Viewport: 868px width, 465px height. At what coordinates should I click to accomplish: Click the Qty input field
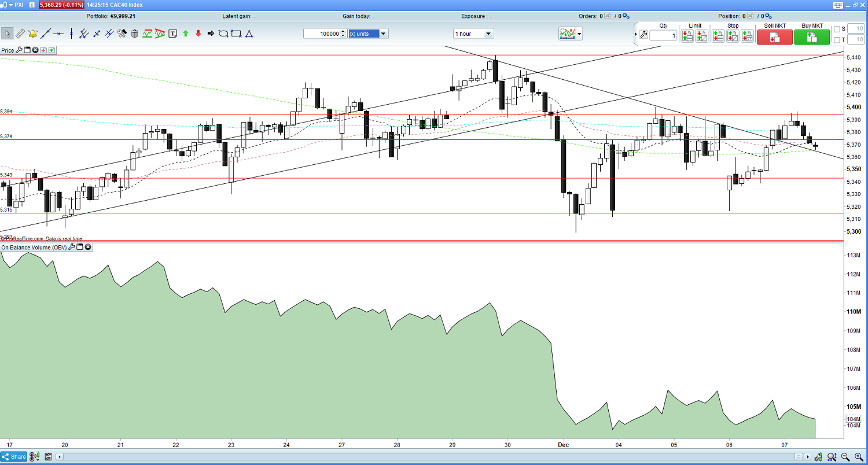[664, 36]
